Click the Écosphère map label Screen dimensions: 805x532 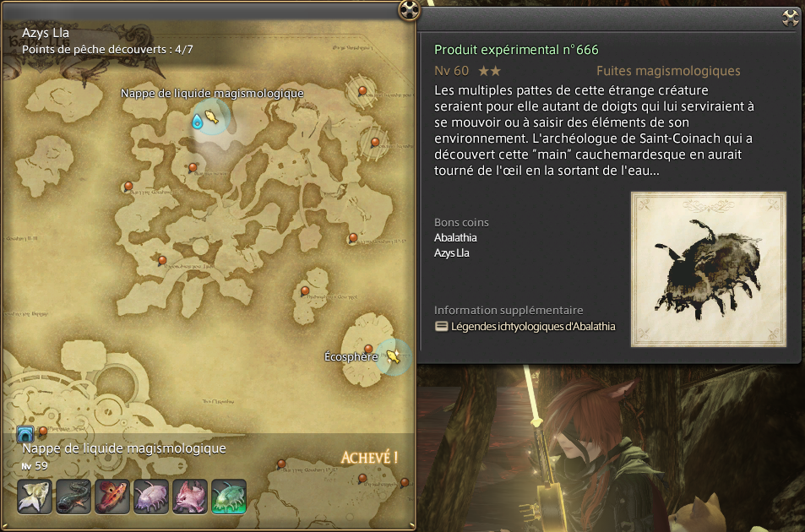click(351, 356)
